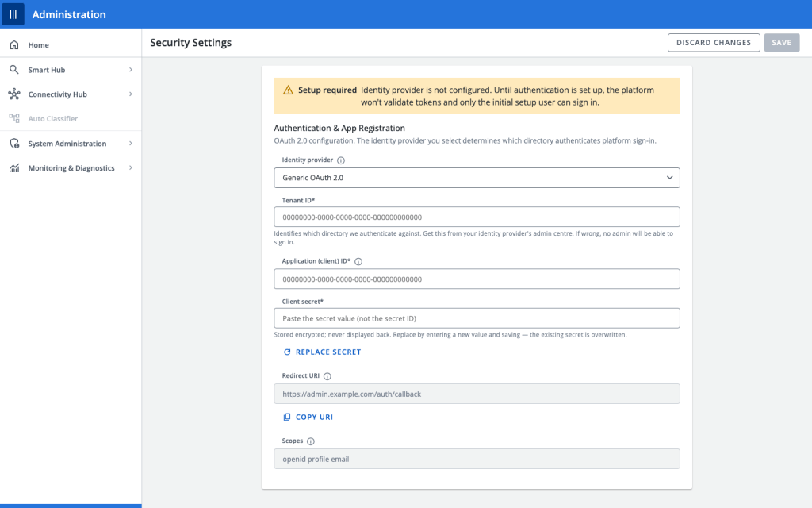The height and width of the screenshot is (508, 812).
Task: Expand the Monitoring & Diagnostics chevron
Action: pos(131,168)
